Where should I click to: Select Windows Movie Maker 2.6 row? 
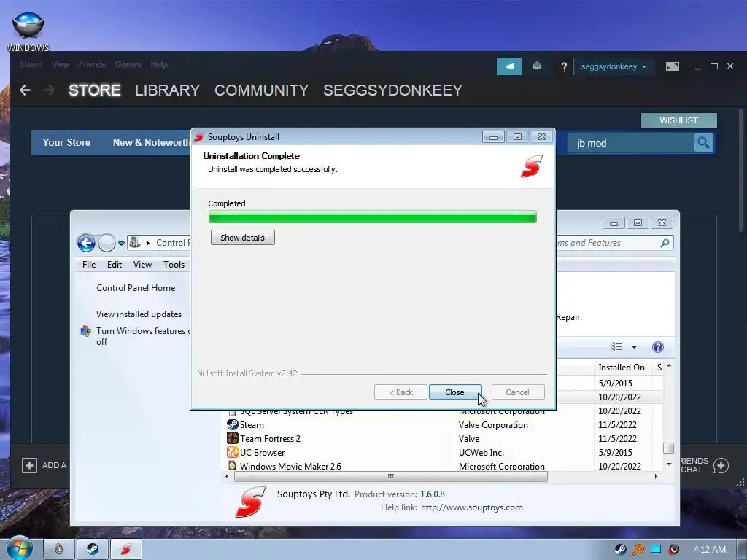443,466
